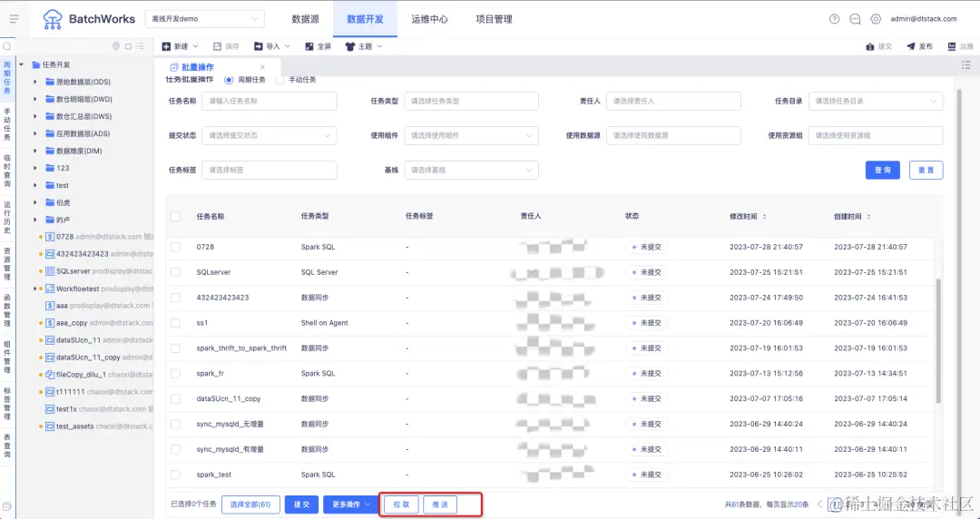This screenshot has height=519, width=980.
Task: Click the 查询 search button
Action: [x=883, y=170]
